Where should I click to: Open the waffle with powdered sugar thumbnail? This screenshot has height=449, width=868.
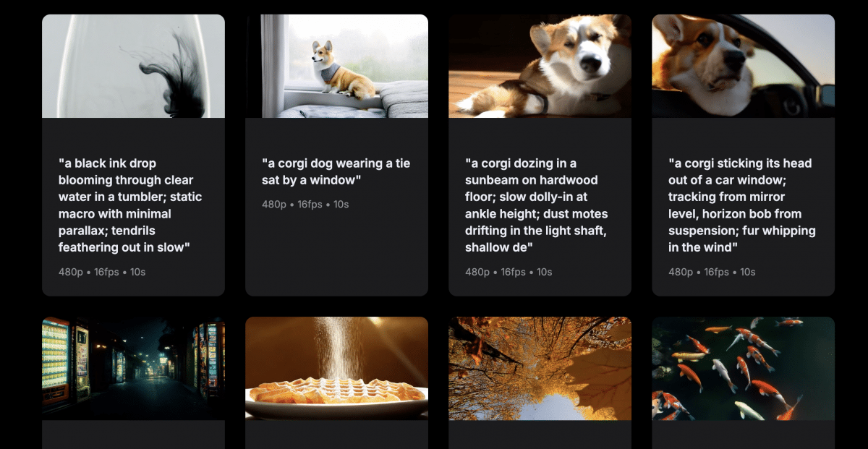[336, 368]
